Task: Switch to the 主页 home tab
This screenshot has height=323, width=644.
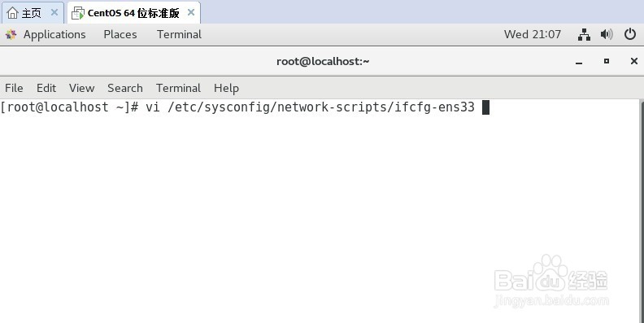Action: pyautogui.click(x=25, y=13)
